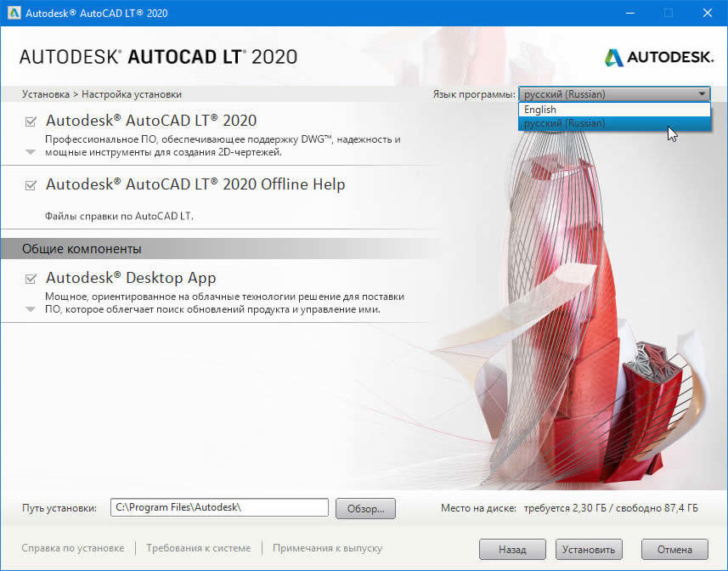Click the Общие компоненты section header
Viewport: 728px width, 571px height.
[x=82, y=249]
